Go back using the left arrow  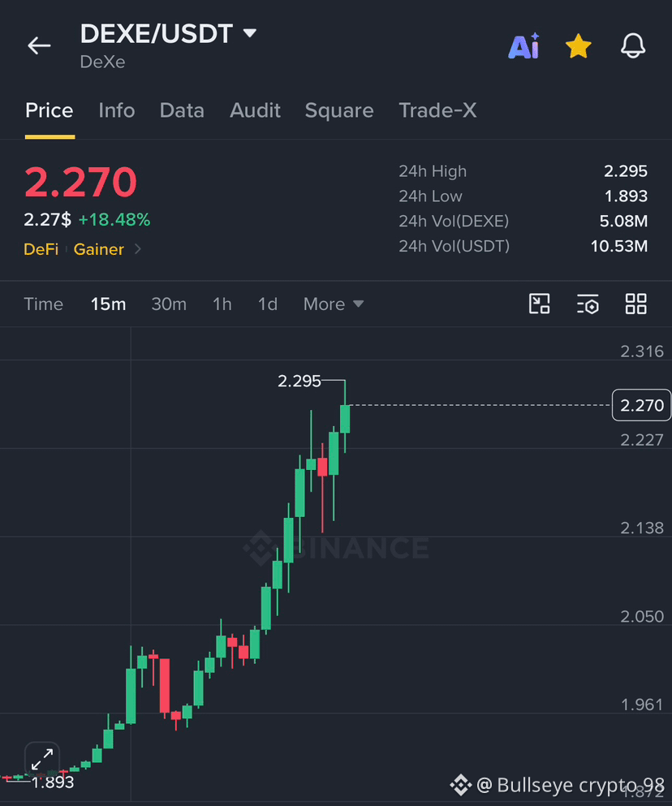pyautogui.click(x=39, y=45)
